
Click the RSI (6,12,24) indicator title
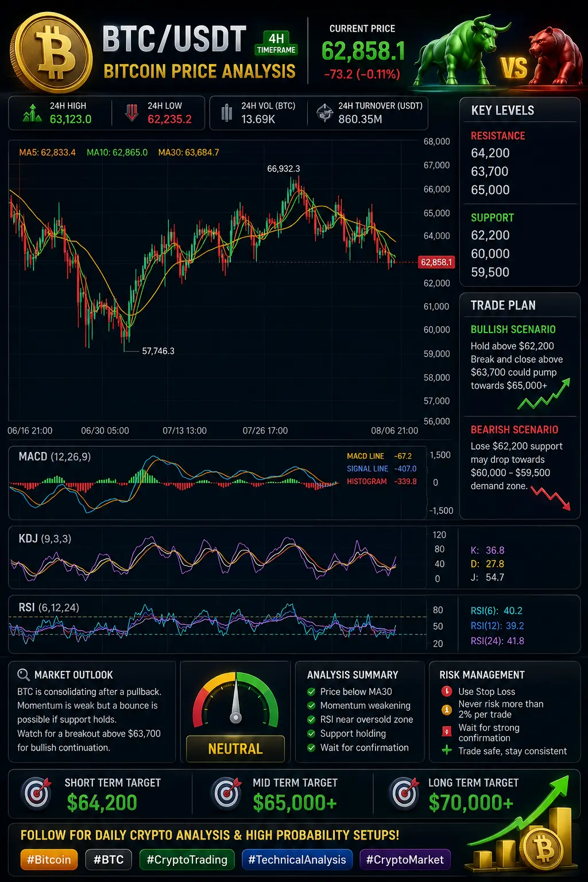click(x=49, y=608)
